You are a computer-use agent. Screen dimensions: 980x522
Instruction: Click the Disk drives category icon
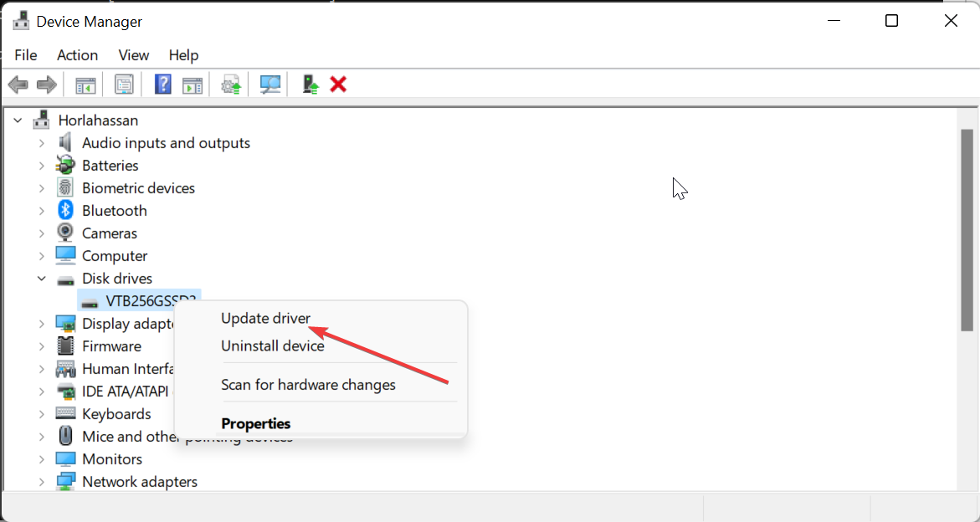click(65, 279)
